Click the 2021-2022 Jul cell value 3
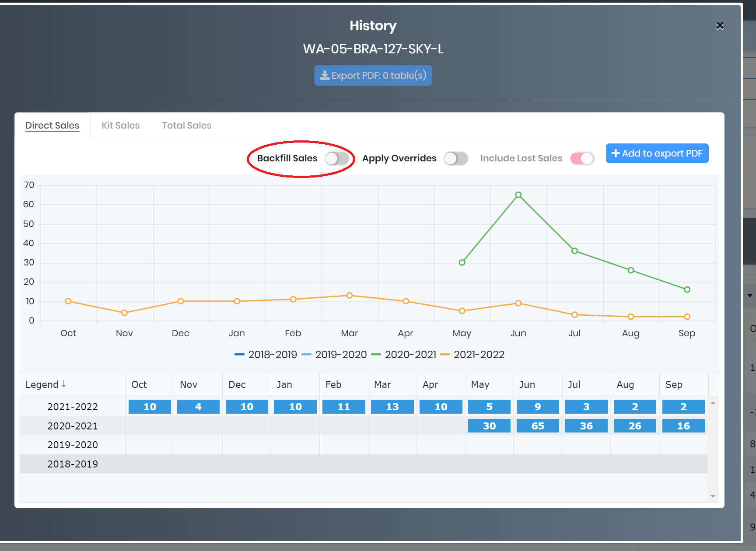Viewport: 756px width, 551px height. click(586, 407)
